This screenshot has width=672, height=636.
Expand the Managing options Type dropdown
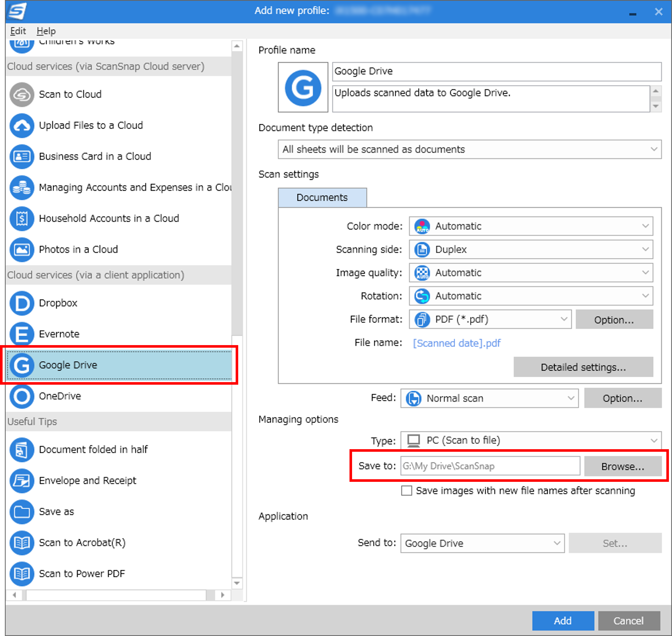point(531,441)
